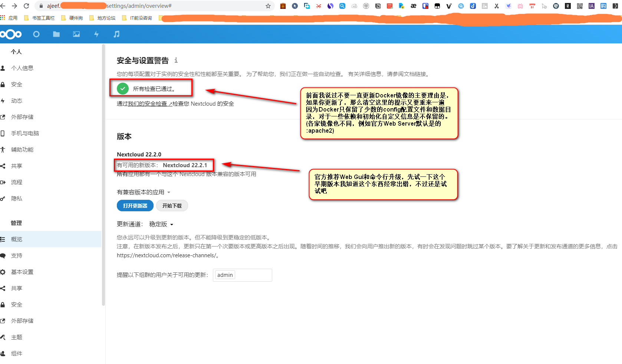Follow the 我们的安全检查 link
Viewport: 622px width, 364px height.
tap(150, 104)
